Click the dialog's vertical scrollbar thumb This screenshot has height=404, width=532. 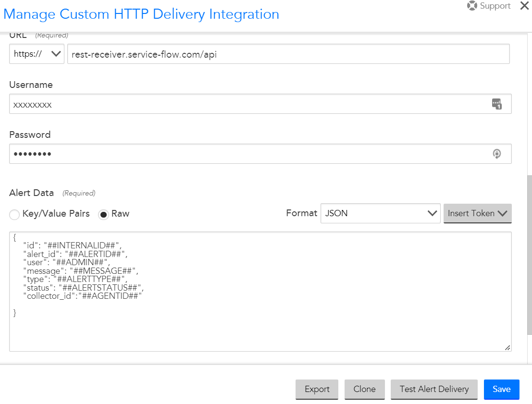coord(529,255)
